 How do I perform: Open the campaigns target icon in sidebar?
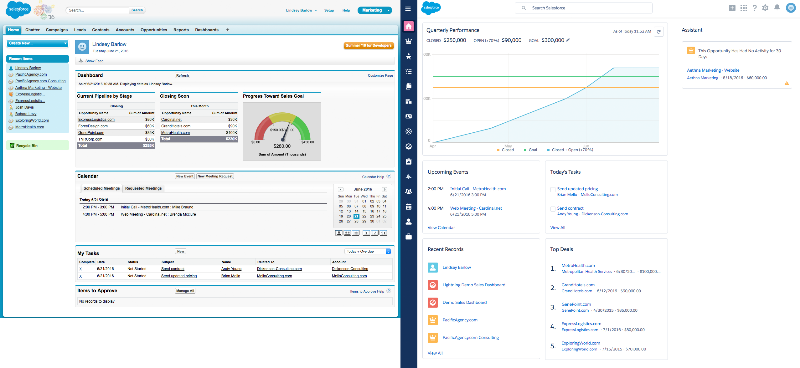[x=408, y=131]
